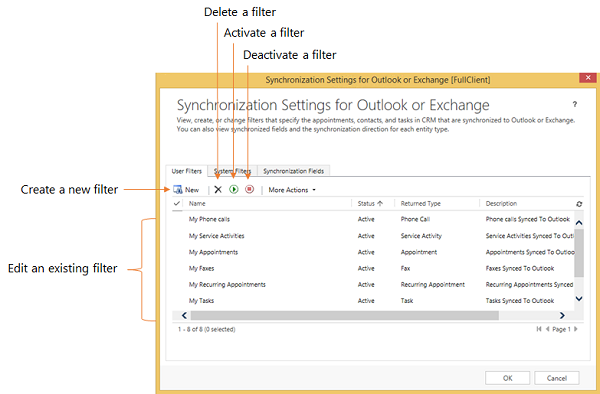Switch to the System Filters tab
600x394 pixels.
(232, 171)
